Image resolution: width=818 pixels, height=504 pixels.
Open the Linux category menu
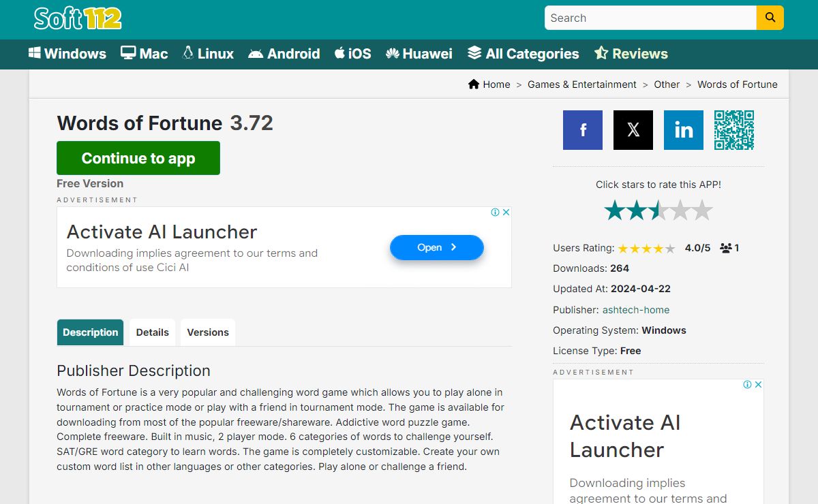[x=208, y=54]
